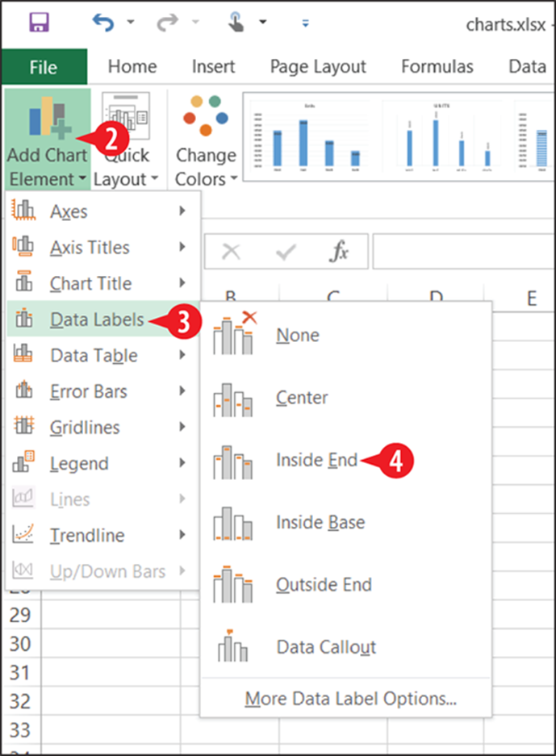Screen dimensions: 556x756
Task: Expand Customize Quick Access Toolbar arrow
Action: point(305,23)
